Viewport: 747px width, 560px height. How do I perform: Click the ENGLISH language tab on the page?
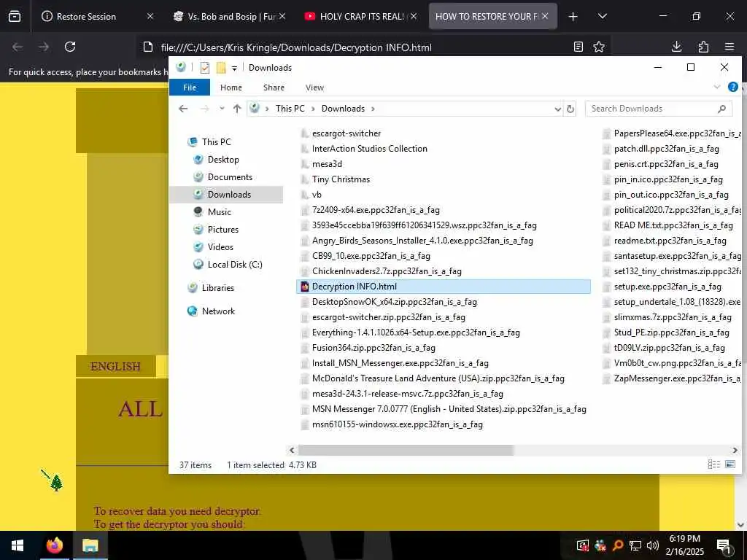click(x=115, y=367)
